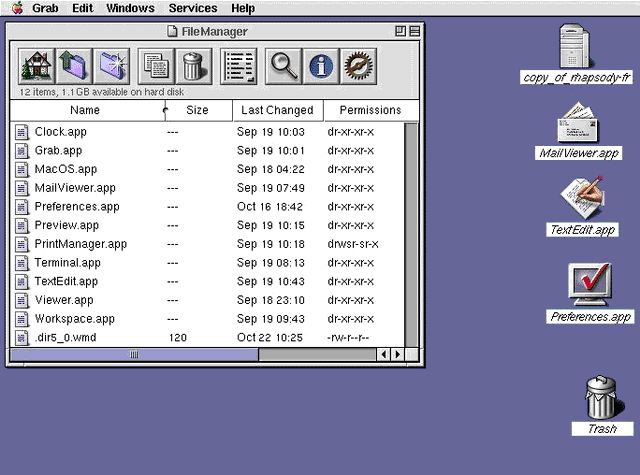Open the Edit menu
This screenshot has width=640, height=475.
[x=82, y=8]
